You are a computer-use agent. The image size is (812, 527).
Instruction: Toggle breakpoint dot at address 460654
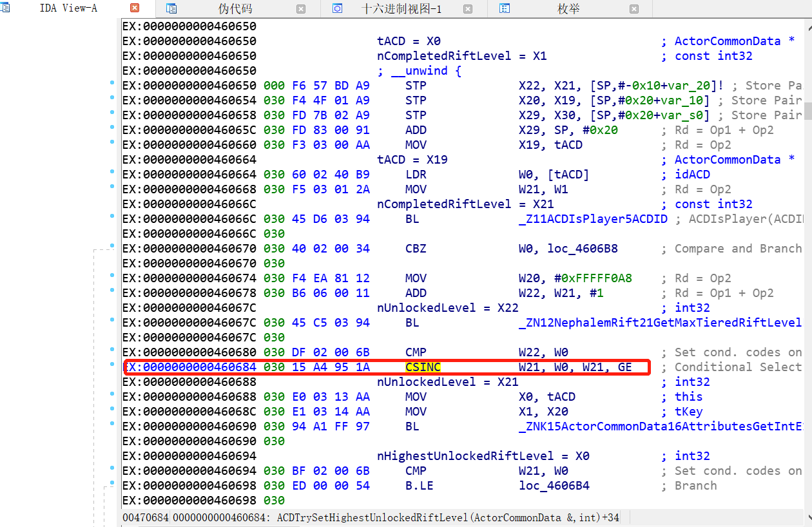click(x=112, y=98)
